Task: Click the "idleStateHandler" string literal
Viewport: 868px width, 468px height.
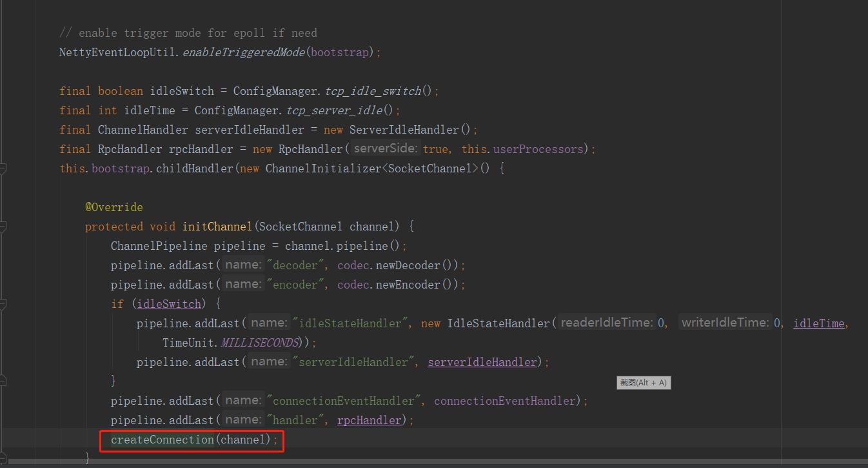Action: [350, 323]
